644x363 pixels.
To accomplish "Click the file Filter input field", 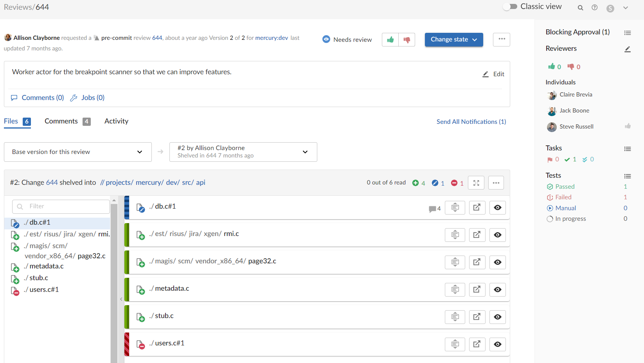I will tap(61, 206).
